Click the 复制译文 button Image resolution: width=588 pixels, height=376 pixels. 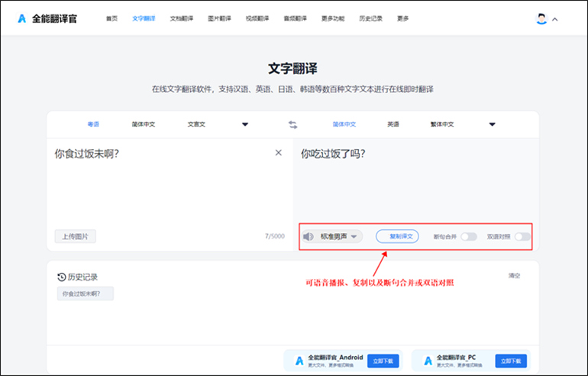click(x=397, y=237)
